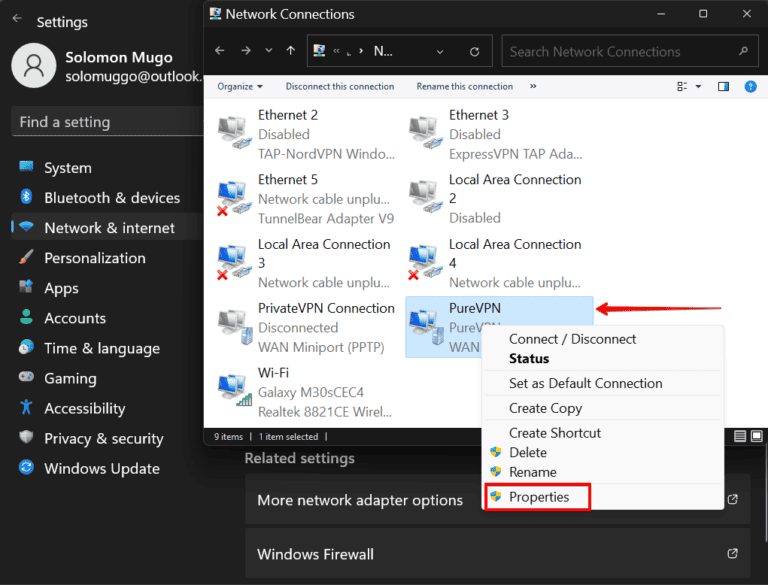768x585 pixels.
Task: Click the Search Network Connections field
Action: click(621, 51)
